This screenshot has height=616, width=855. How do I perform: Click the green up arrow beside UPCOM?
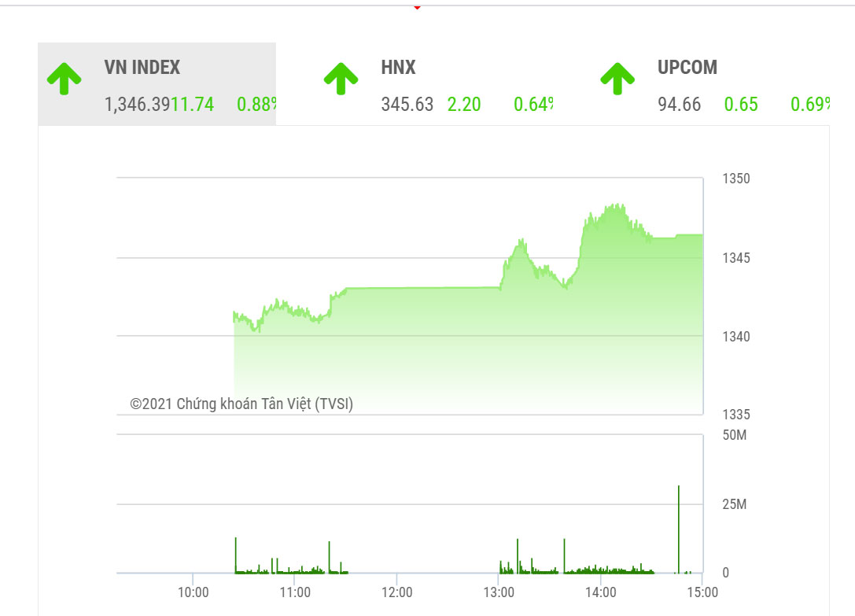(x=617, y=79)
